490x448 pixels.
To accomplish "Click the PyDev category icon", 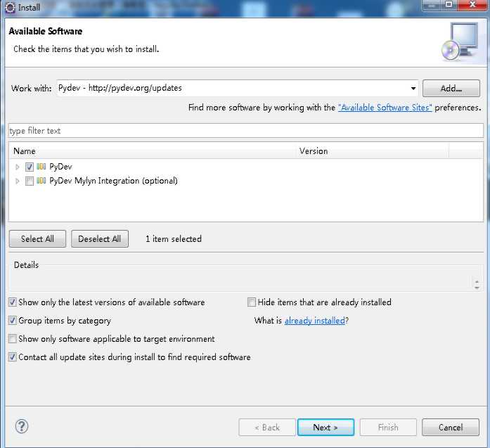I will click(41, 166).
